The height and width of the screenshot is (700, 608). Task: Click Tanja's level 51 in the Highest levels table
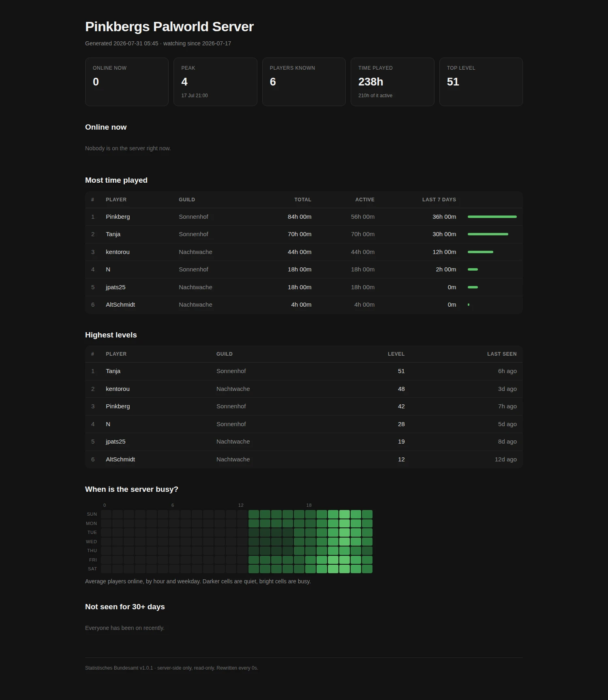(x=401, y=371)
